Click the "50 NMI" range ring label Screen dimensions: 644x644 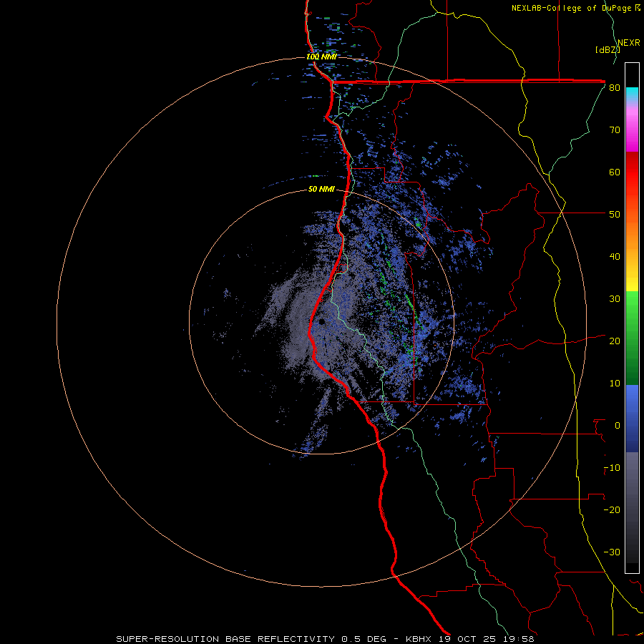321,190
